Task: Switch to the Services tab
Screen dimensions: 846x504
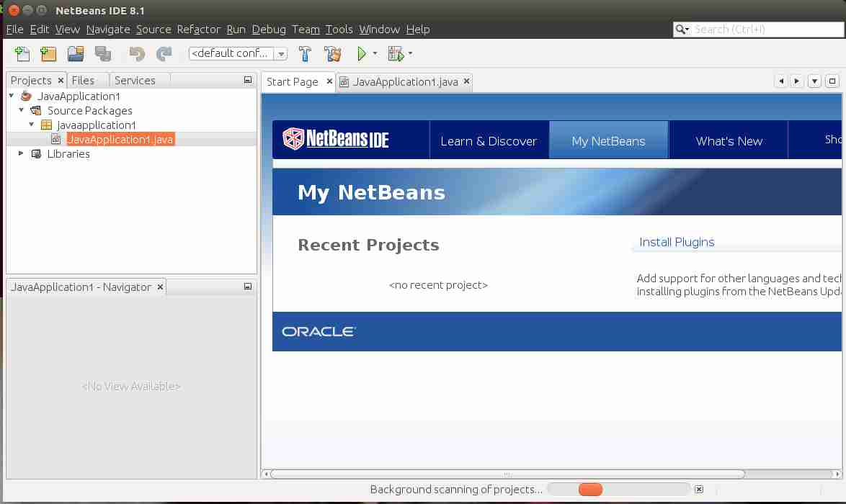Action: tap(135, 80)
